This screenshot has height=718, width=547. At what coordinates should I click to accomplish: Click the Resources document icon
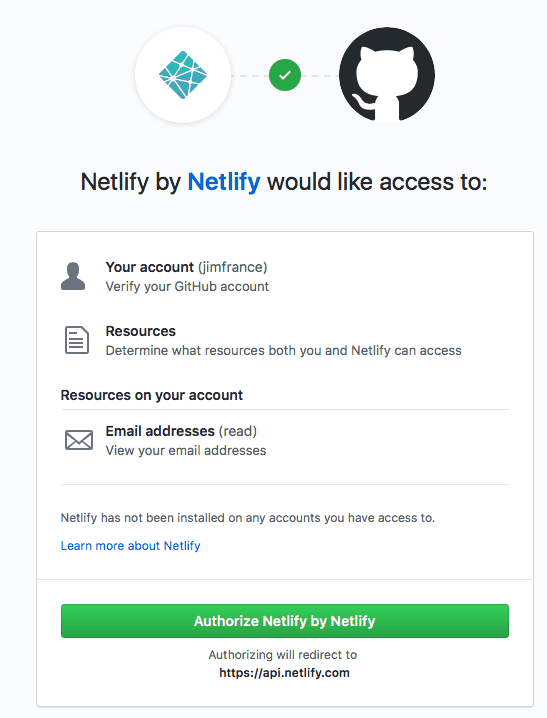76,340
